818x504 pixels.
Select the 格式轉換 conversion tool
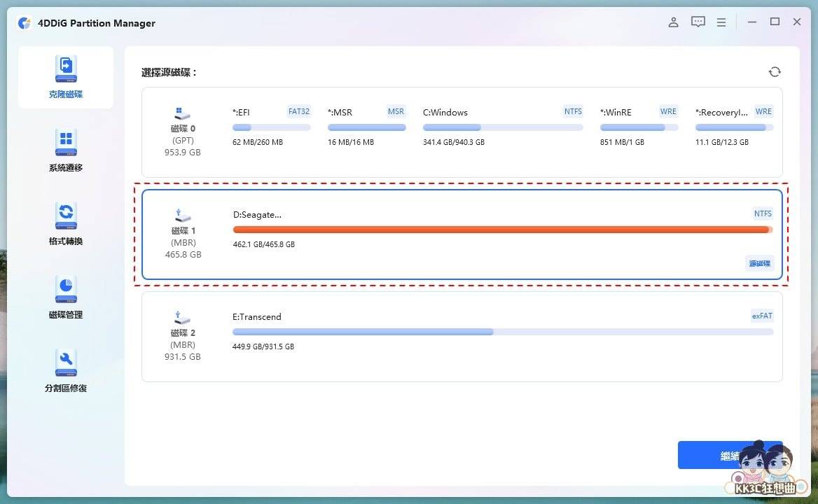pyautogui.click(x=65, y=223)
